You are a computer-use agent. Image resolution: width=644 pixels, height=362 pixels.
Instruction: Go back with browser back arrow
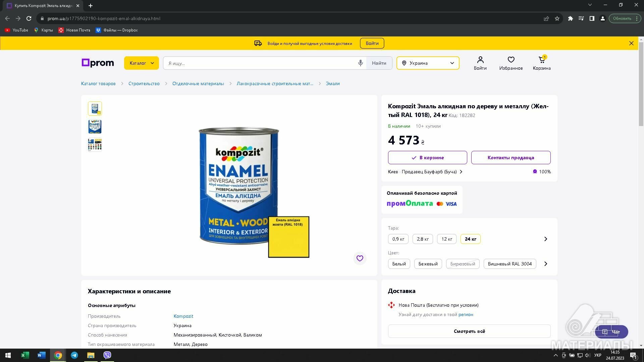coord(7,18)
